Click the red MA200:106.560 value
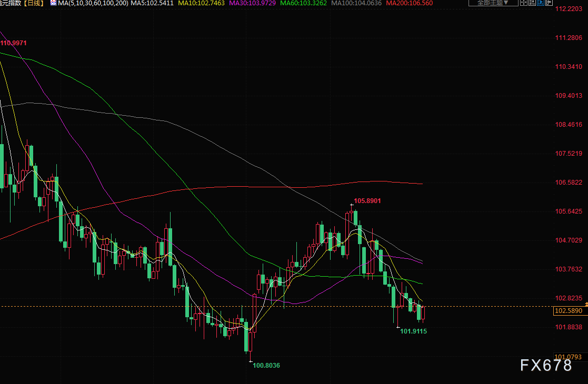Viewport: 588px width, 384px height. pos(409,3)
